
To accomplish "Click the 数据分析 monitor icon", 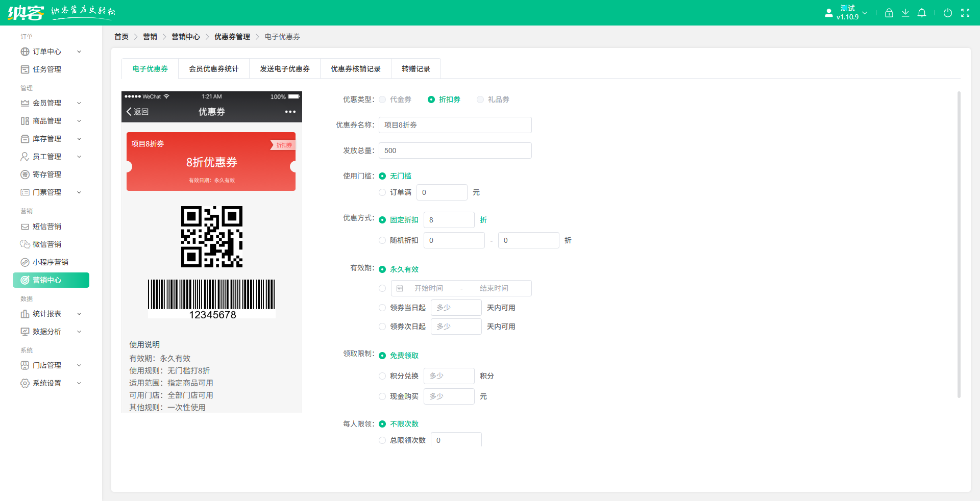I will click(25, 332).
